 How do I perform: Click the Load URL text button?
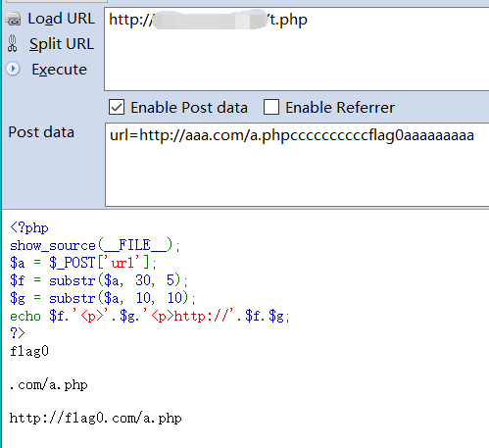pyautogui.click(x=62, y=19)
